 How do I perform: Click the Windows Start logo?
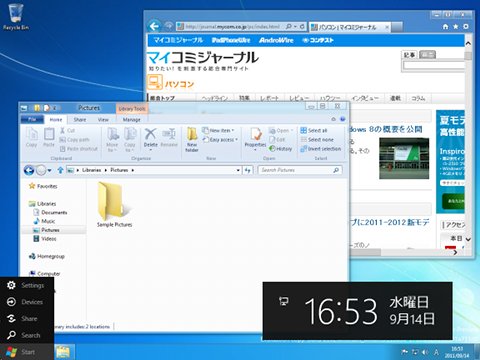[x=11, y=352]
